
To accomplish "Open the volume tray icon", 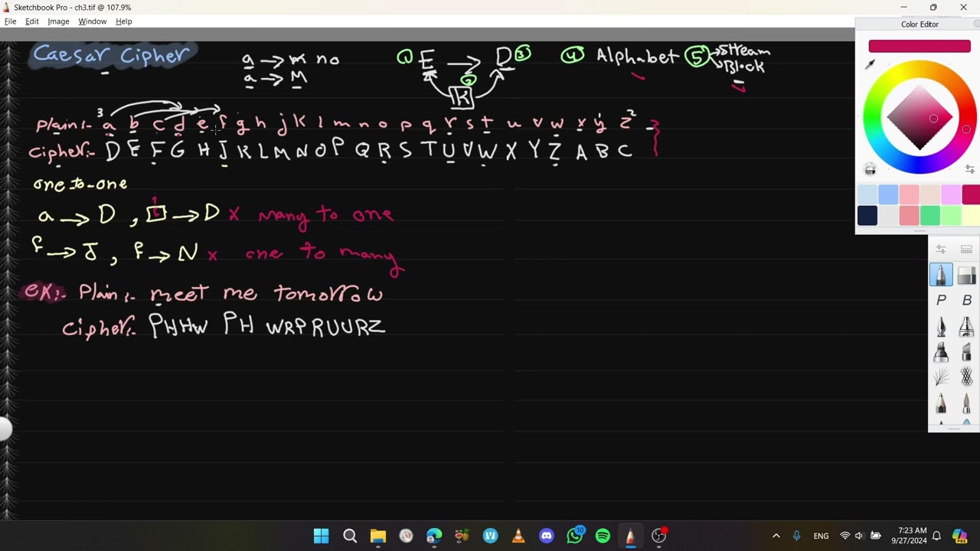I will pos(860,536).
